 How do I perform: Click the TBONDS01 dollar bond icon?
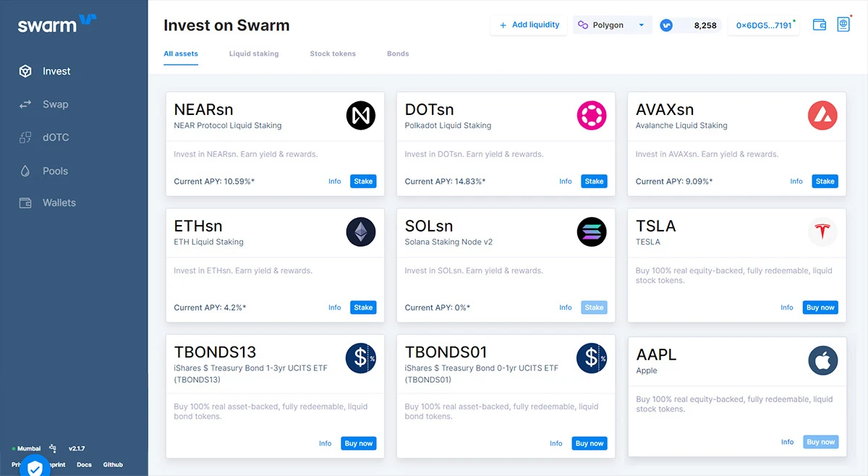(592, 358)
